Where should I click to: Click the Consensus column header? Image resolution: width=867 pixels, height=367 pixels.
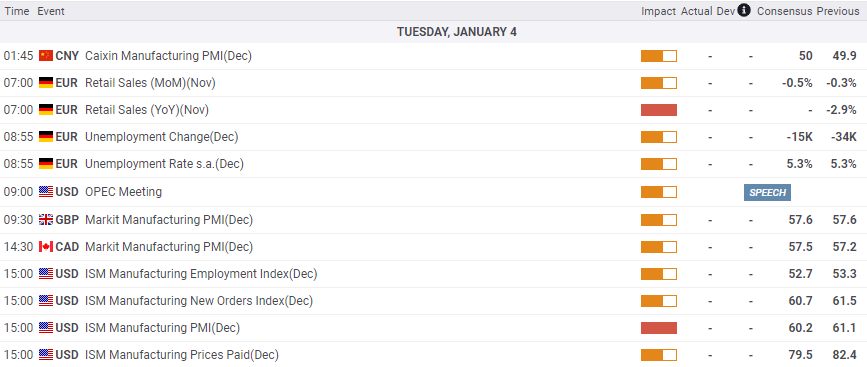coord(785,11)
